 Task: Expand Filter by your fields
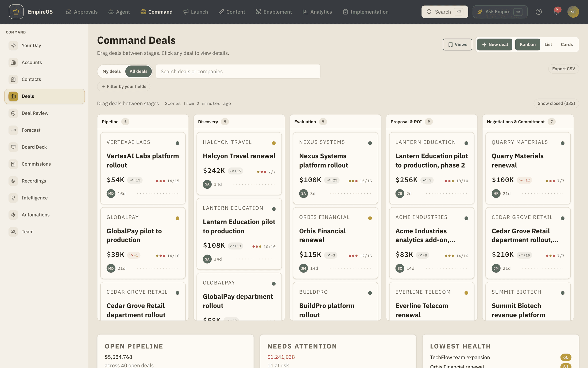coord(124,86)
